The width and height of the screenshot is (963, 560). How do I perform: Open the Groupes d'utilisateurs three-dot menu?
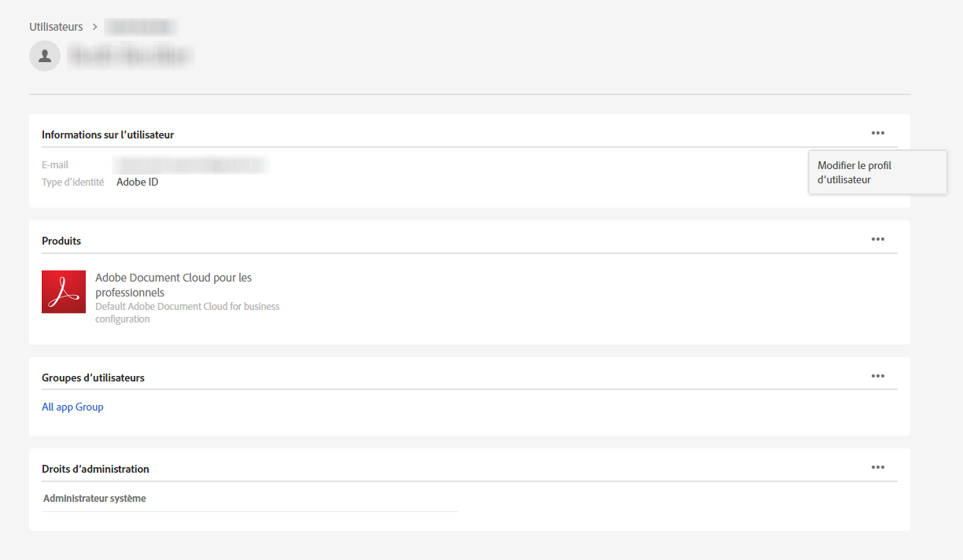click(x=878, y=376)
